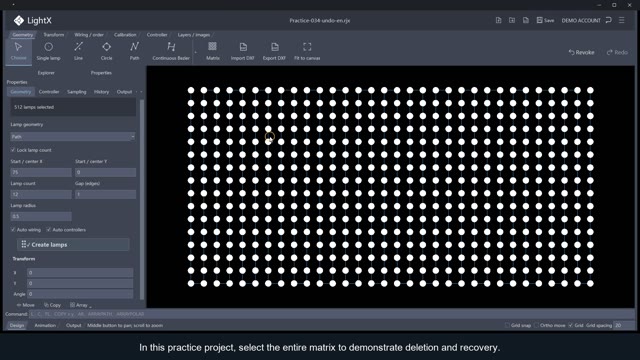
Task: Open the Lamp geometry Path dropdown
Action: tap(73, 136)
